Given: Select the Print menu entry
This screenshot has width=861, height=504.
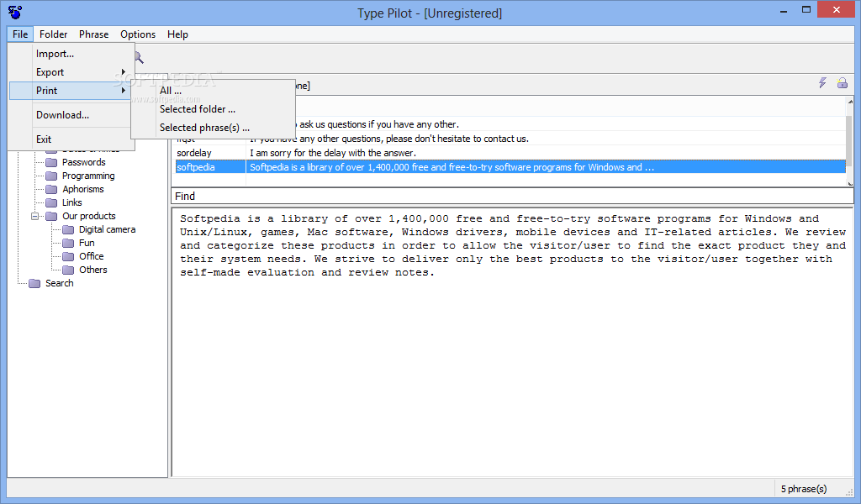Looking at the screenshot, I should [x=71, y=91].
